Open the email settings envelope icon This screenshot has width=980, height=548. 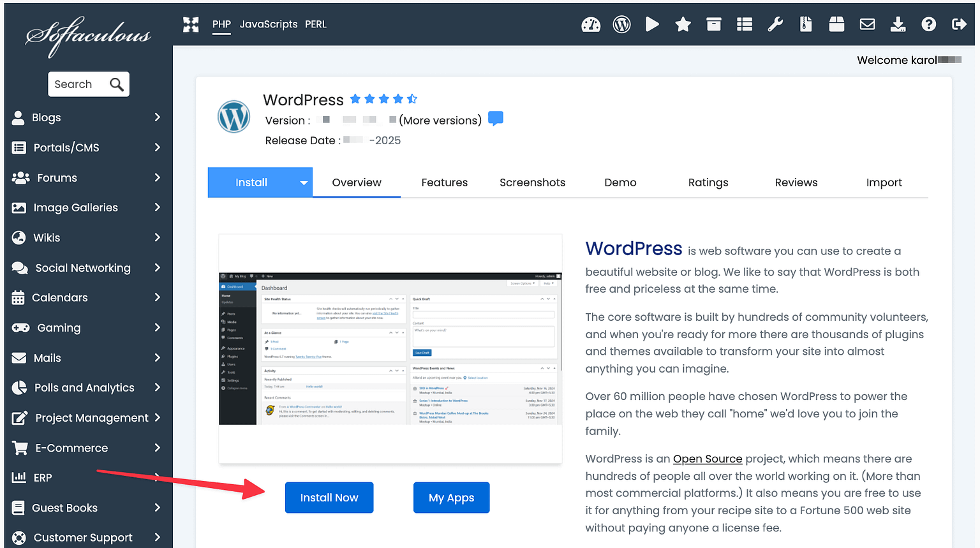[x=867, y=24]
